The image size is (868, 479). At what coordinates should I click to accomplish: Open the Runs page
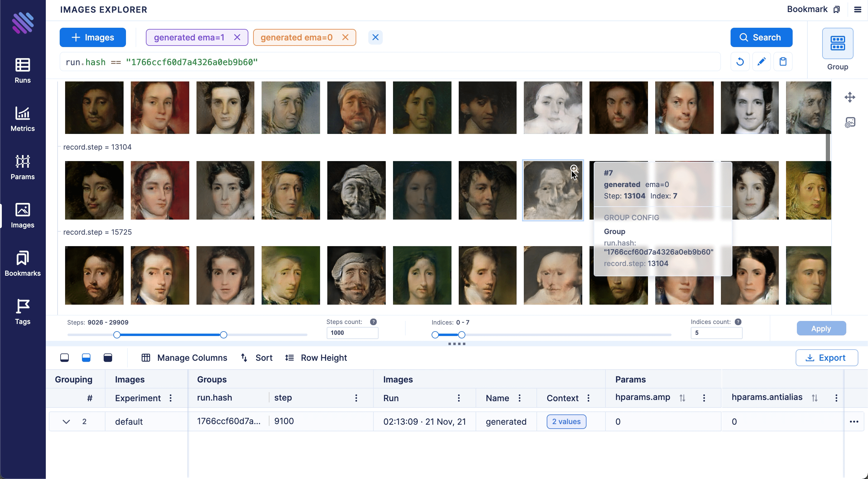pyautogui.click(x=23, y=70)
